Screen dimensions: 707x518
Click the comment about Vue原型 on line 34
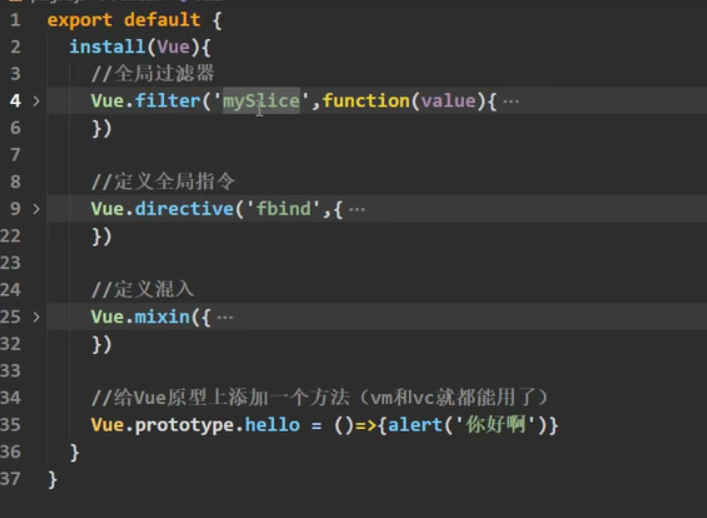[x=319, y=398]
